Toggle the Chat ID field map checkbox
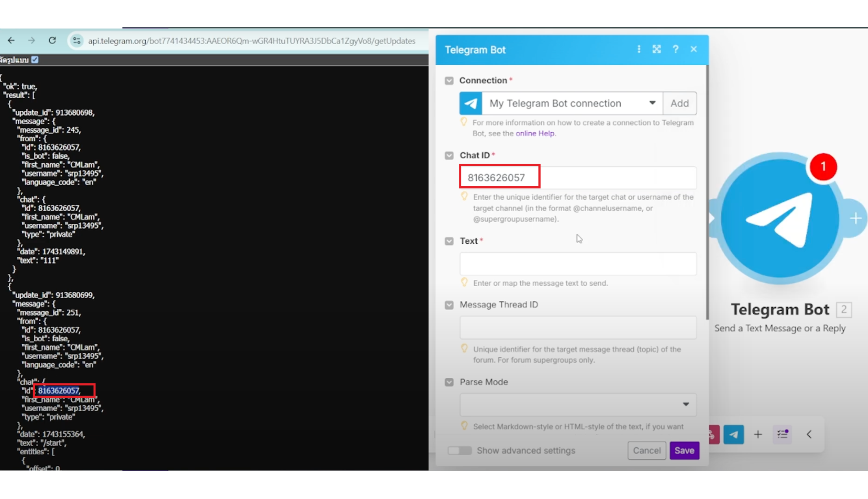This screenshot has height=499, width=868. coord(449,156)
